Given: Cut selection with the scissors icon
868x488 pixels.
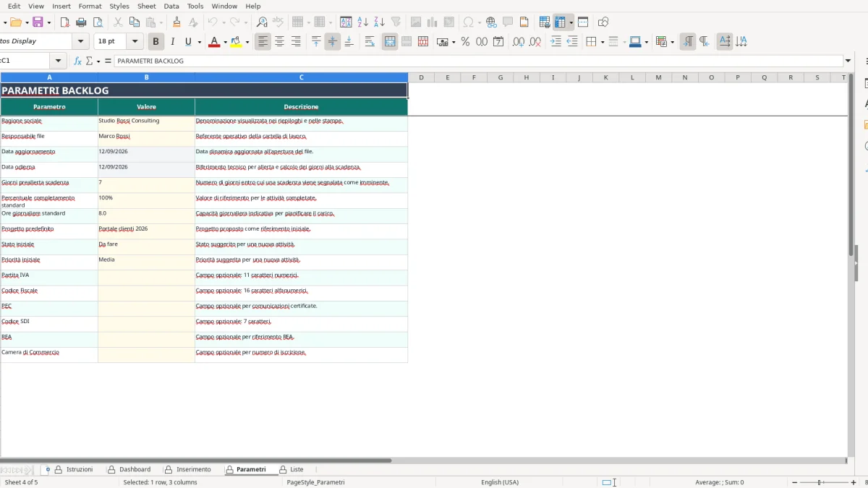Looking at the screenshot, I should click(119, 22).
